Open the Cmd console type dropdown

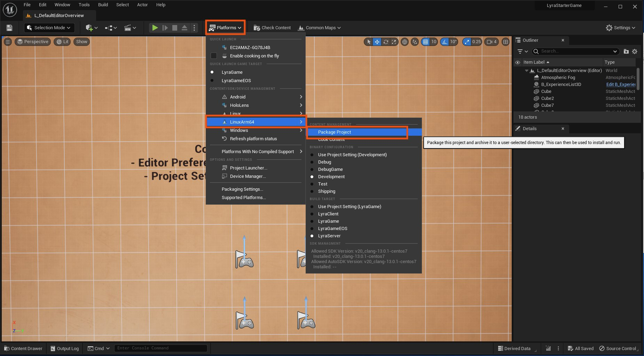99,348
